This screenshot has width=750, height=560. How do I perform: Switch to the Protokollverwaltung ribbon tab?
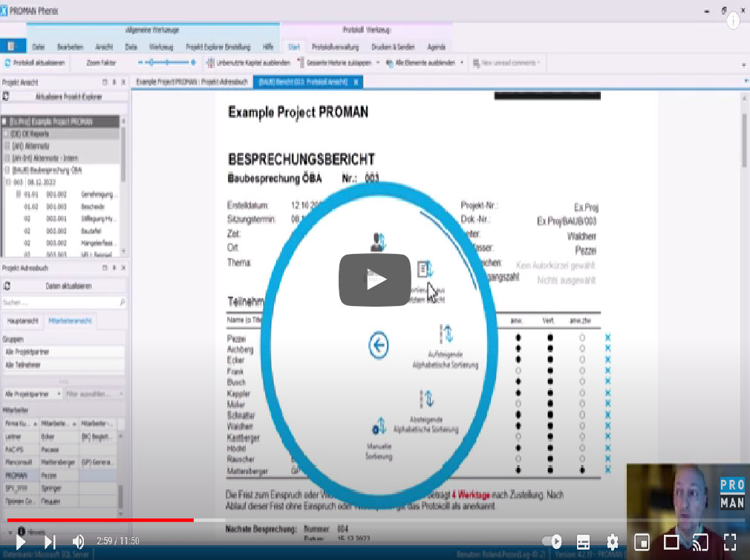[x=335, y=47]
